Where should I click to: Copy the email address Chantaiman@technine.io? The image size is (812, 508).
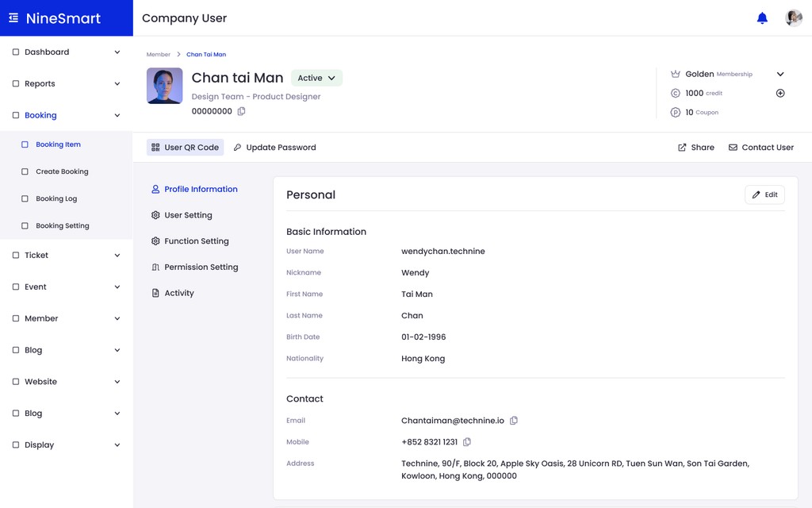click(514, 421)
